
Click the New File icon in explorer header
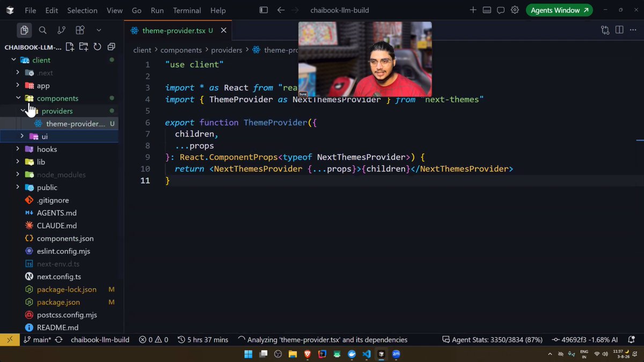pyautogui.click(x=70, y=47)
